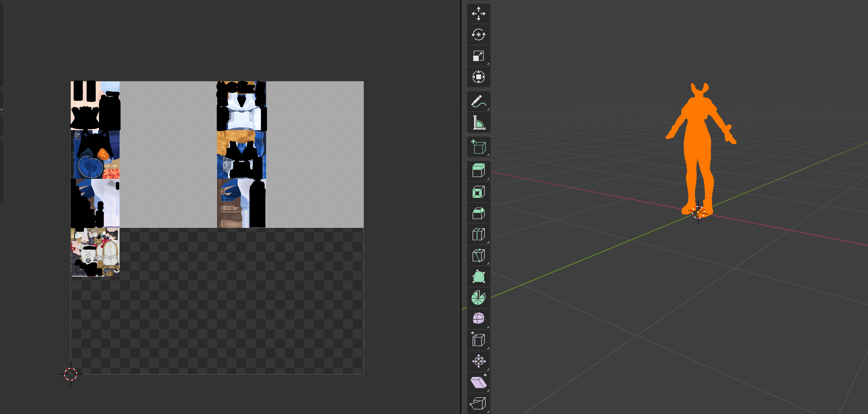Select the Scale tool

(478, 56)
